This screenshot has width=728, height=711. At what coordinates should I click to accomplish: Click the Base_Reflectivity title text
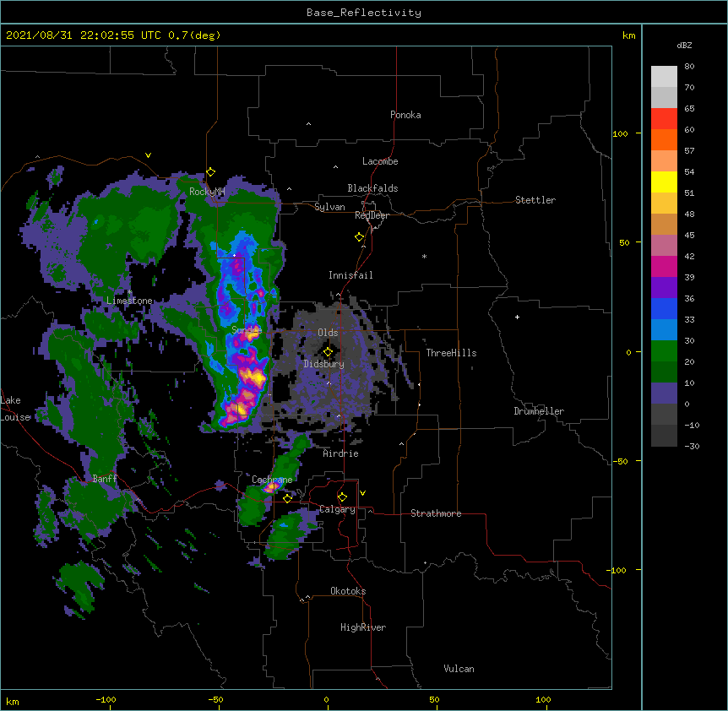coord(364,13)
